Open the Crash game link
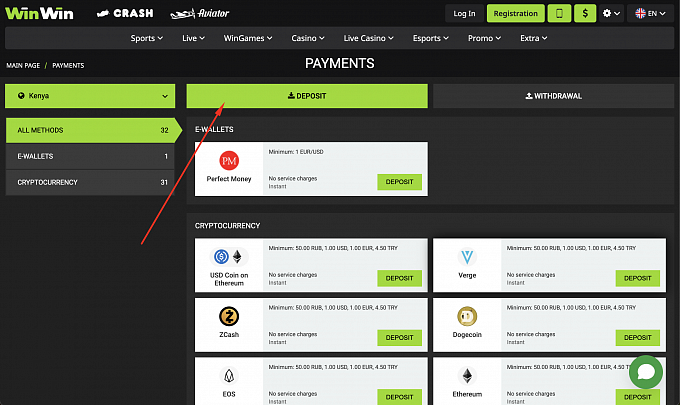Viewport: 680px width, 405px height. (x=125, y=13)
